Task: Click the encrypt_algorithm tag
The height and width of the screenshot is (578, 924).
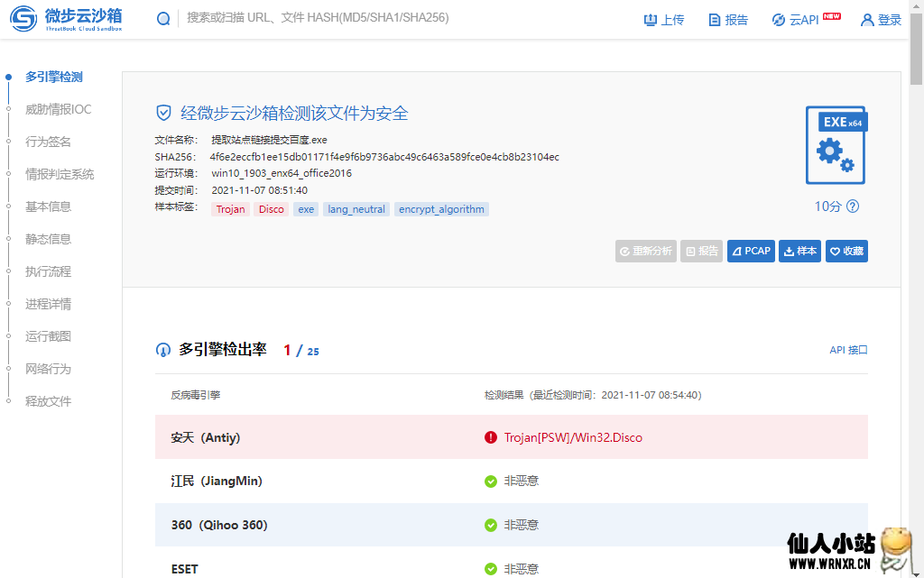Action: tap(441, 209)
